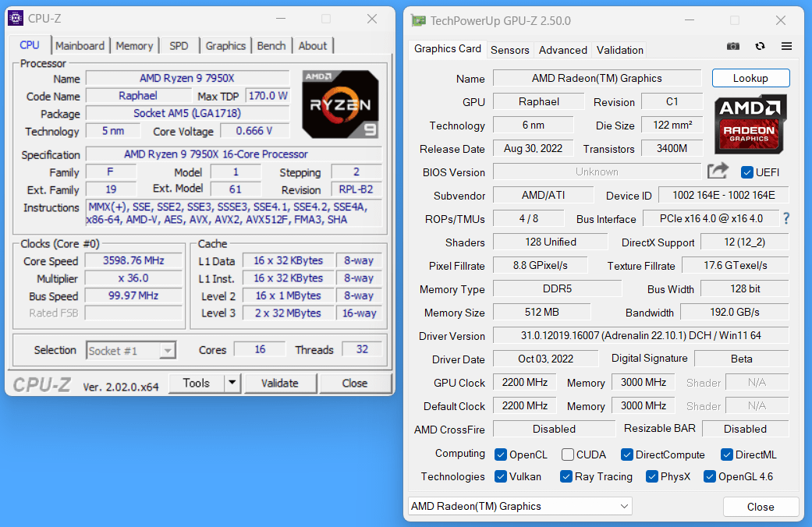This screenshot has width=812, height=527.
Task: Click the Revision RPL-B2 value
Action: [x=356, y=189]
